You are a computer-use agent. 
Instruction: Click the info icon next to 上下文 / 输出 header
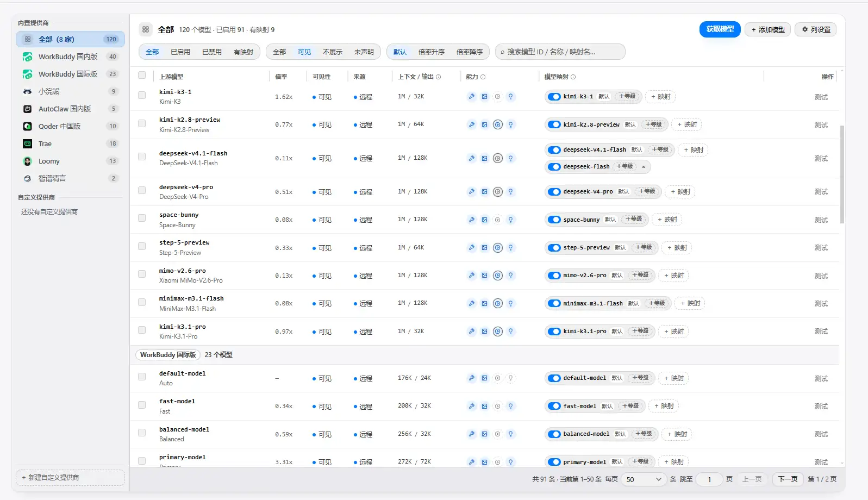[x=438, y=77]
